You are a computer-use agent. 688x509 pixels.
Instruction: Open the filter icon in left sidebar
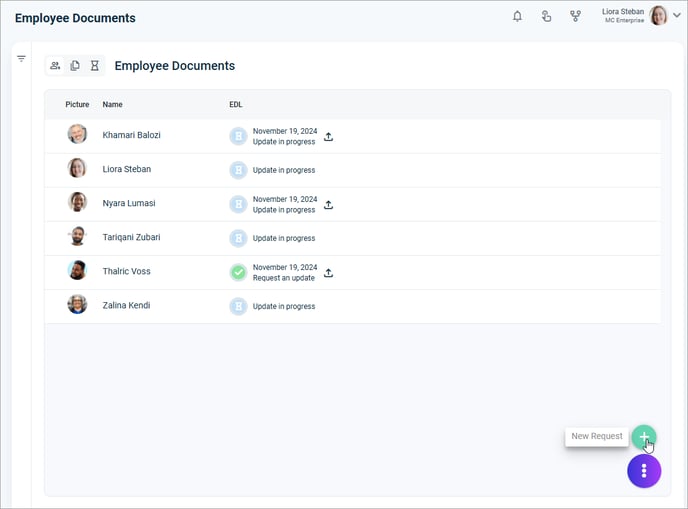click(x=21, y=58)
